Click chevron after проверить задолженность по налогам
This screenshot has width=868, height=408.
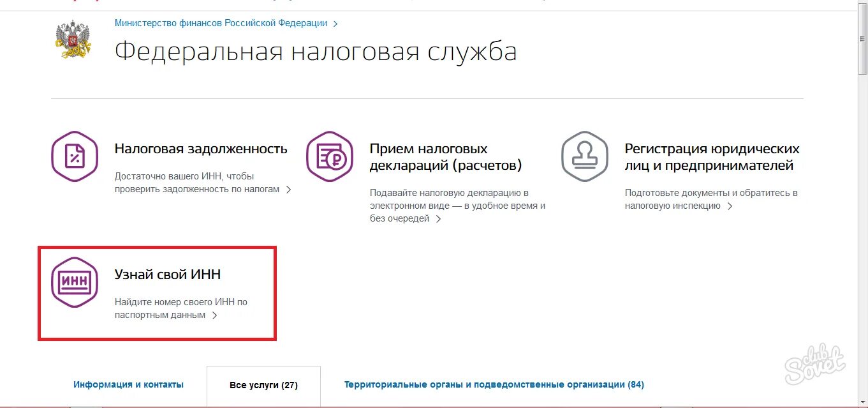289,190
